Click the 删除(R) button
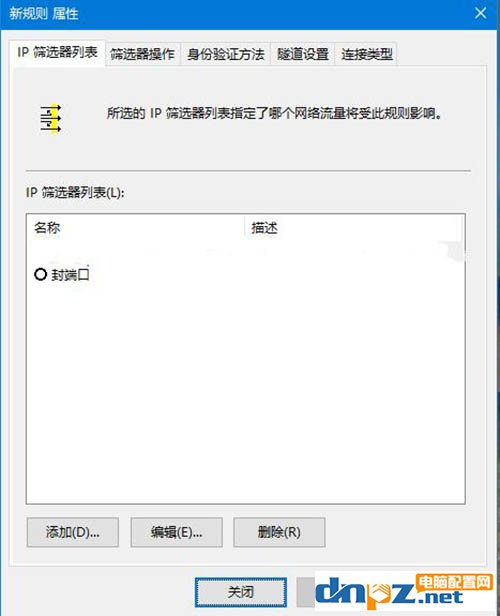 click(x=279, y=532)
